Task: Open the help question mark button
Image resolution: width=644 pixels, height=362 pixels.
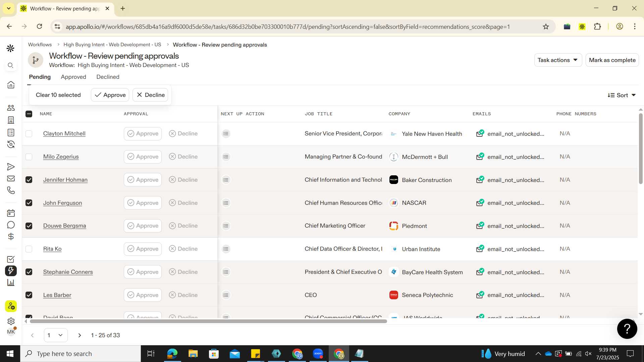Action: coord(627,328)
